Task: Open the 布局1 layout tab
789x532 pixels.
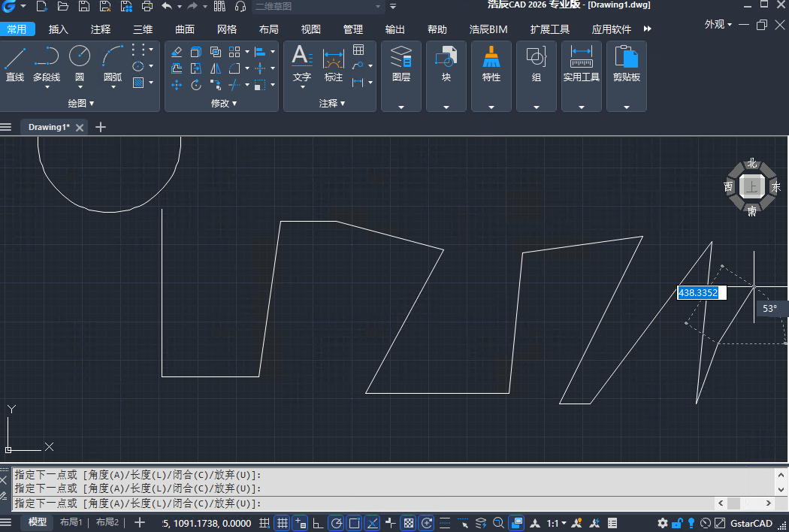Action: [72, 523]
